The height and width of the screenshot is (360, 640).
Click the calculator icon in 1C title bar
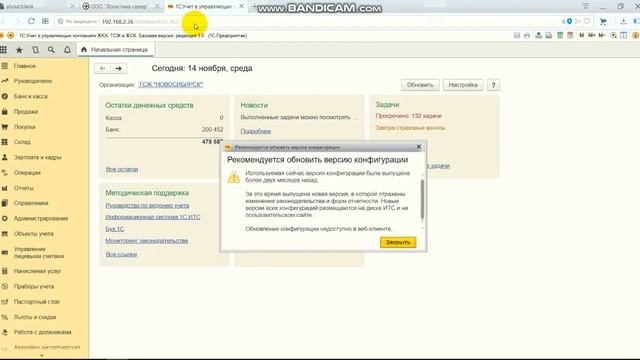[560, 36]
